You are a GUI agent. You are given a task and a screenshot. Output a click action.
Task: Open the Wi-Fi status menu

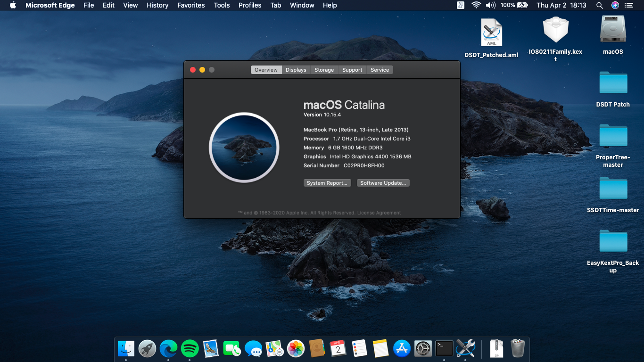pos(476,5)
